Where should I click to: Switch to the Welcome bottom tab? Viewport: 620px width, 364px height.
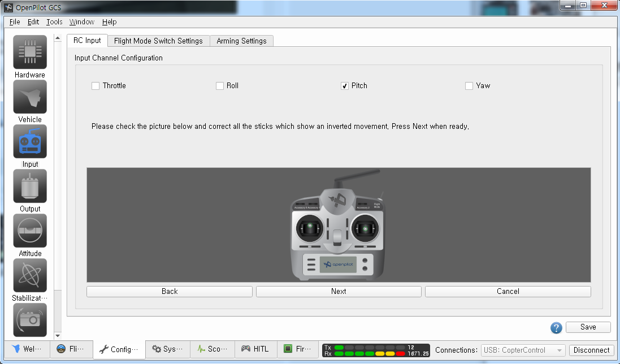coord(27,349)
